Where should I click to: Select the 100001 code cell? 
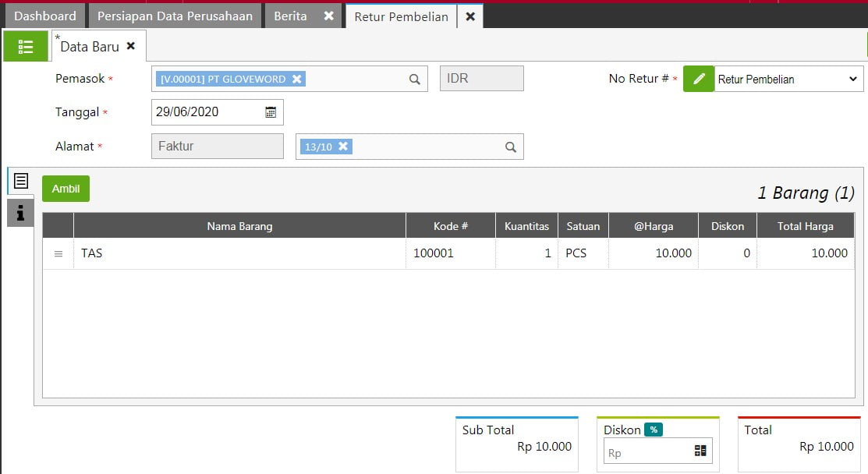[x=451, y=253]
